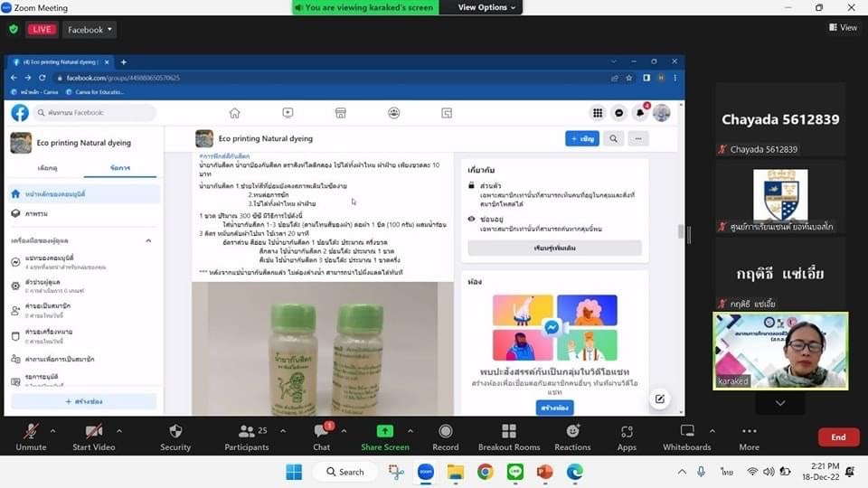868x488 pixels.
Task: End the meeting with End button
Action: click(838, 437)
